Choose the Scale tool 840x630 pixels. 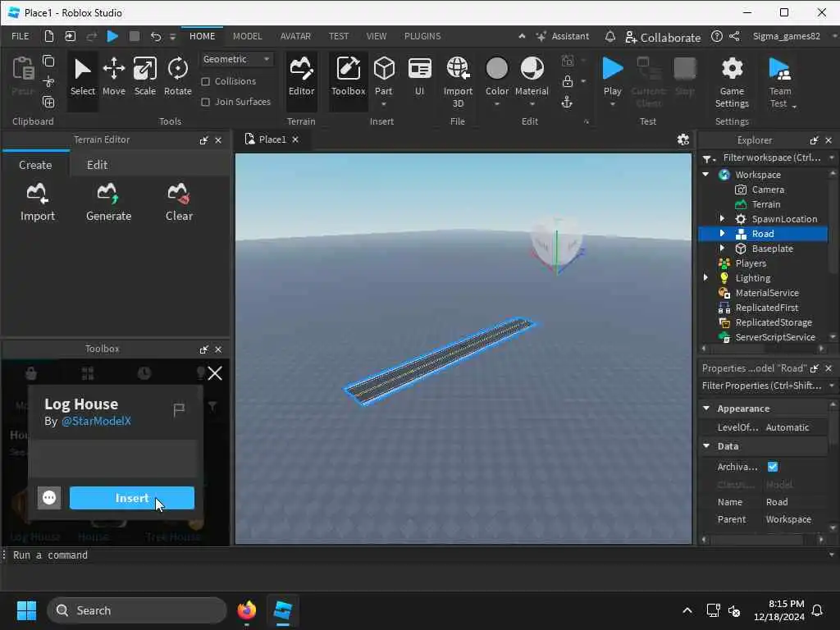point(145,78)
